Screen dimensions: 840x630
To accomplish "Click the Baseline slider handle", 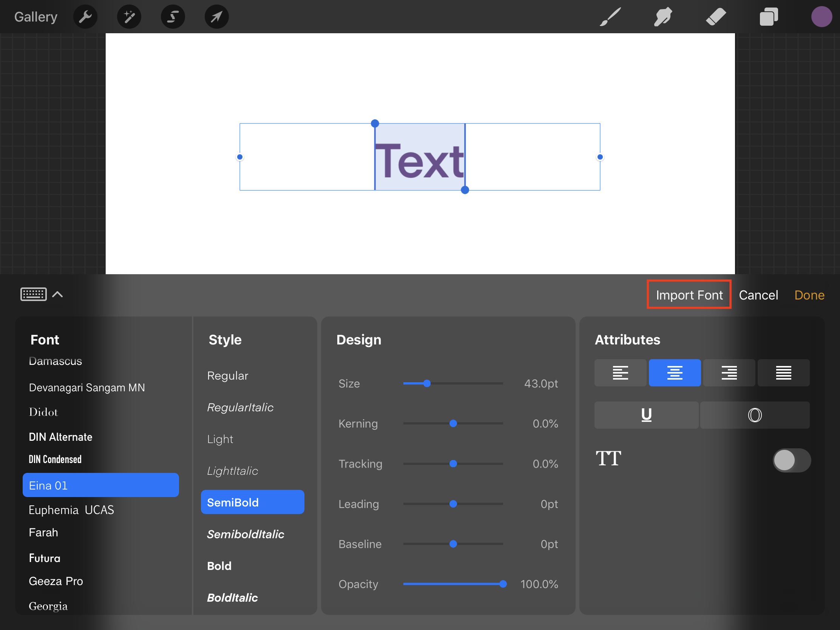I will [453, 544].
